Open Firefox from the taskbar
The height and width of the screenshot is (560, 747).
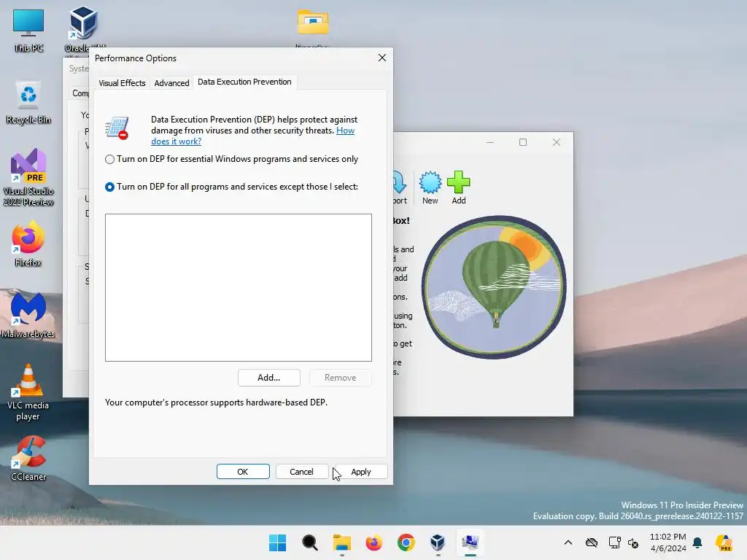374,542
